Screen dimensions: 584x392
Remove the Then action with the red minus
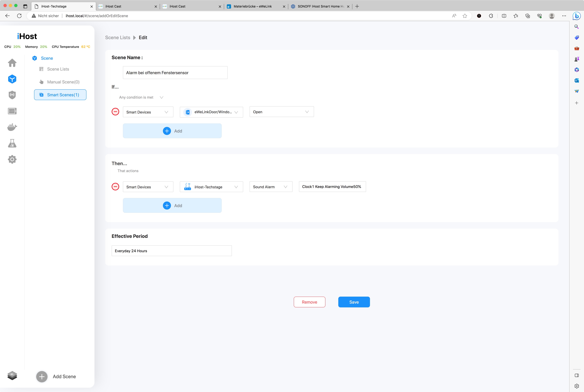[115, 186]
